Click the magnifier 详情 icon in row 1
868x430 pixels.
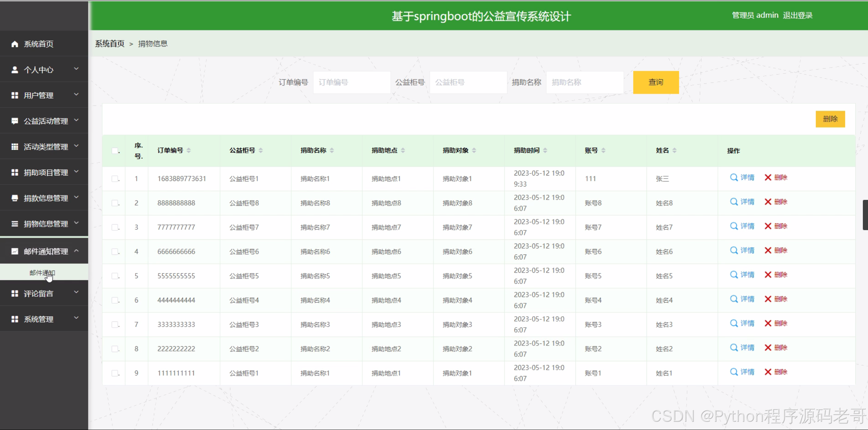point(733,178)
